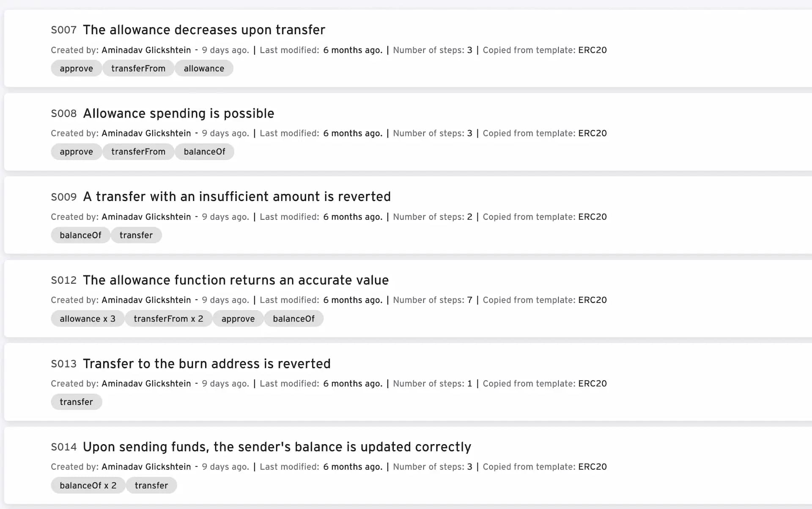The height and width of the screenshot is (509, 812).
Task: Click the transfer tag under scenario S013
Action: click(76, 402)
